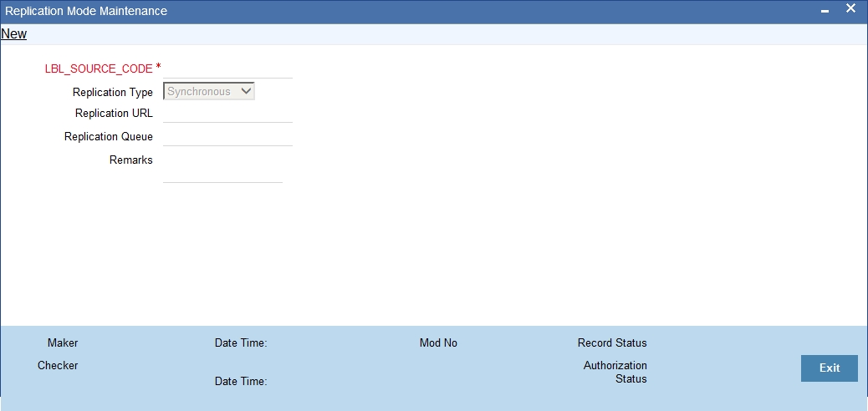The width and height of the screenshot is (868, 411).
Task: Click the Maker label in footer
Action: 63,343
